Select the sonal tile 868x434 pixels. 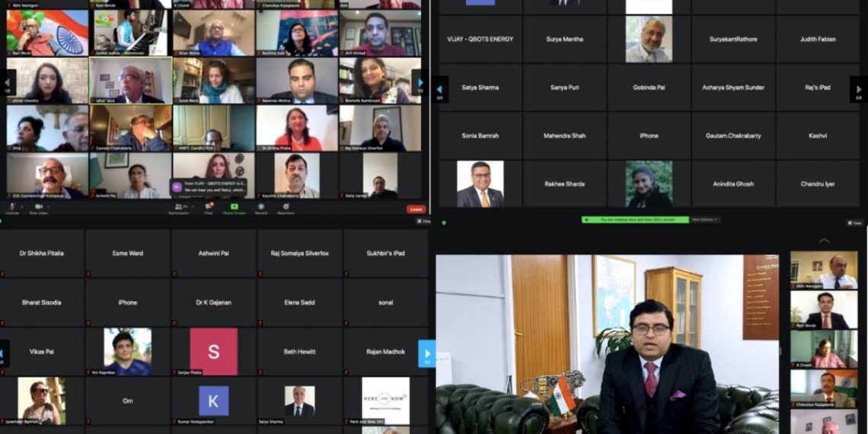pyautogui.click(x=385, y=303)
